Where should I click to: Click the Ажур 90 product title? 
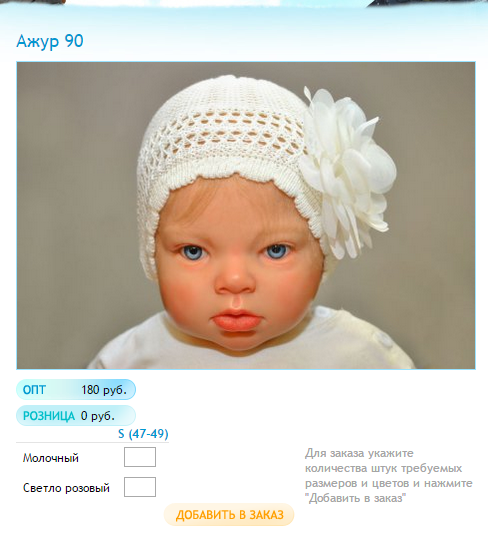50,41
